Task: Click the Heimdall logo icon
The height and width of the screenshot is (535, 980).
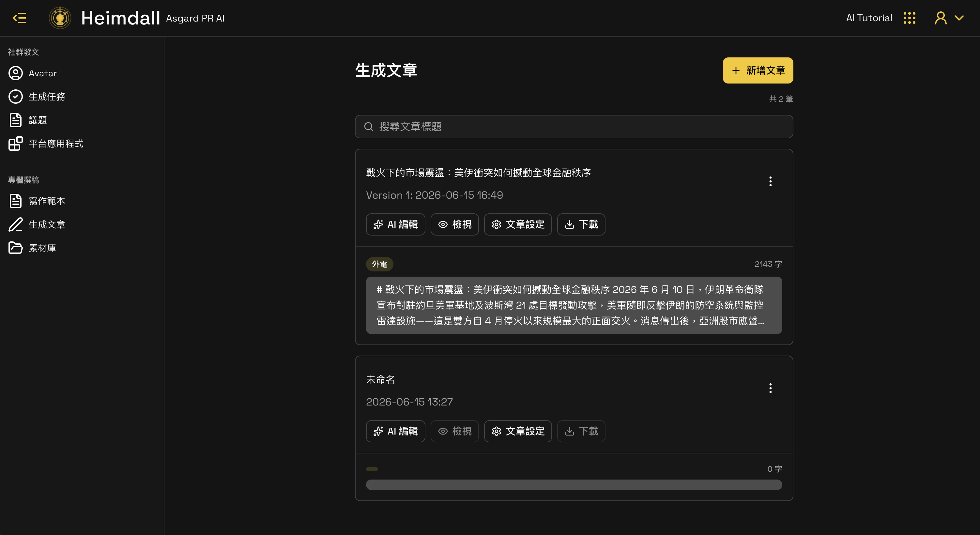Action: click(x=60, y=18)
